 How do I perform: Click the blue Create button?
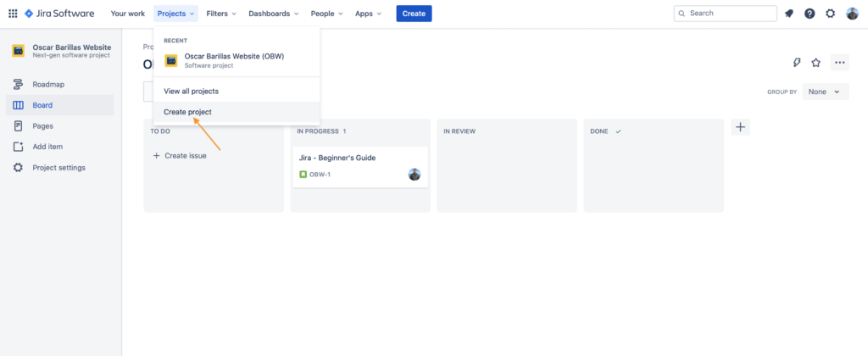click(414, 14)
